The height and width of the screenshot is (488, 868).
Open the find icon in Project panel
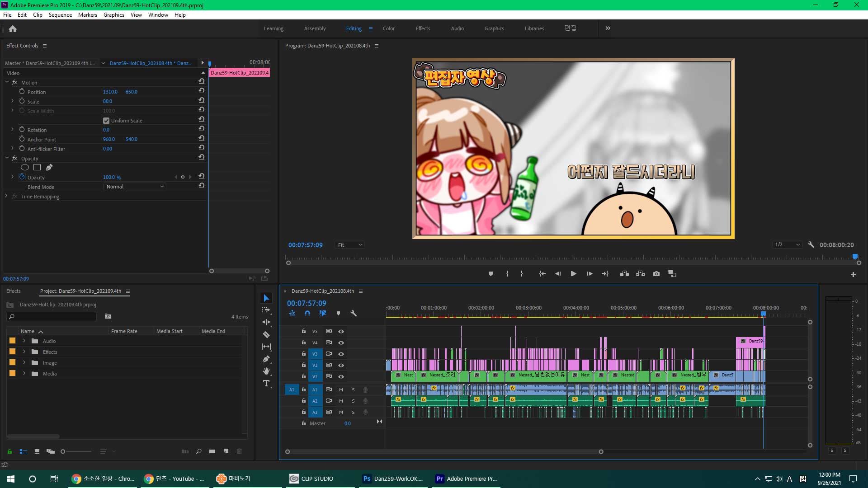[x=198, y=451]
